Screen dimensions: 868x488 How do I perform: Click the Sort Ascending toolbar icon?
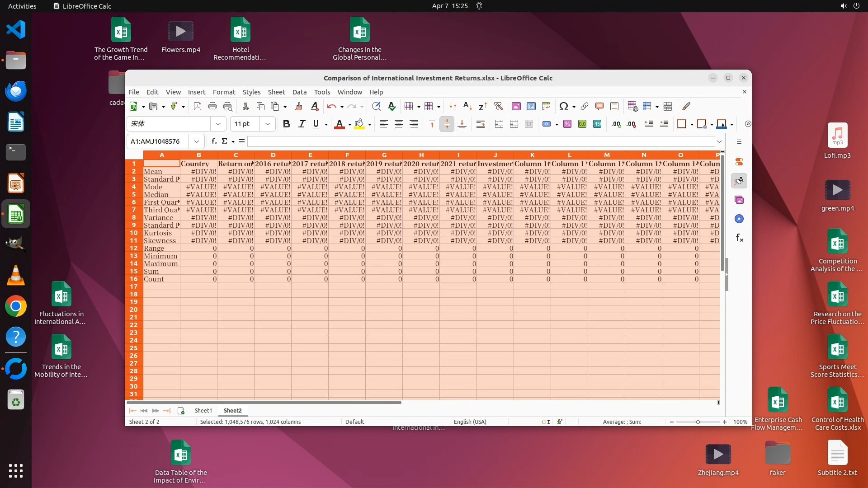pos(468,107)
